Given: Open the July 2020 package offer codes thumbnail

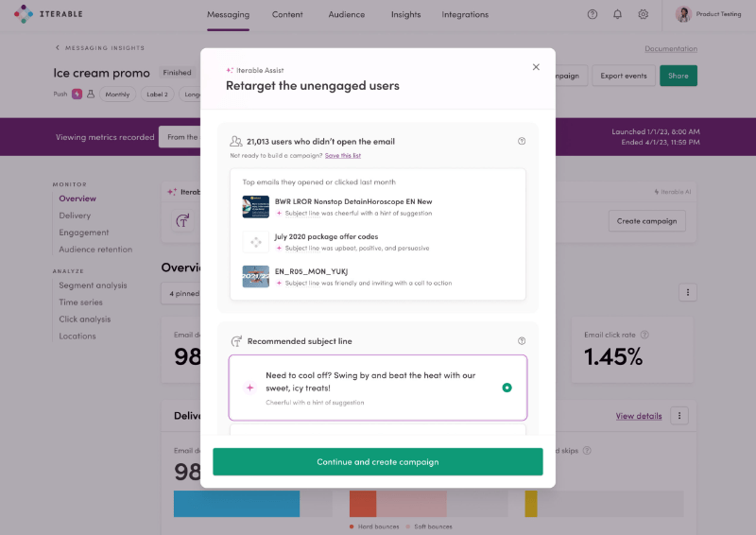Looking at the screenshot, I should click(255, 242).
